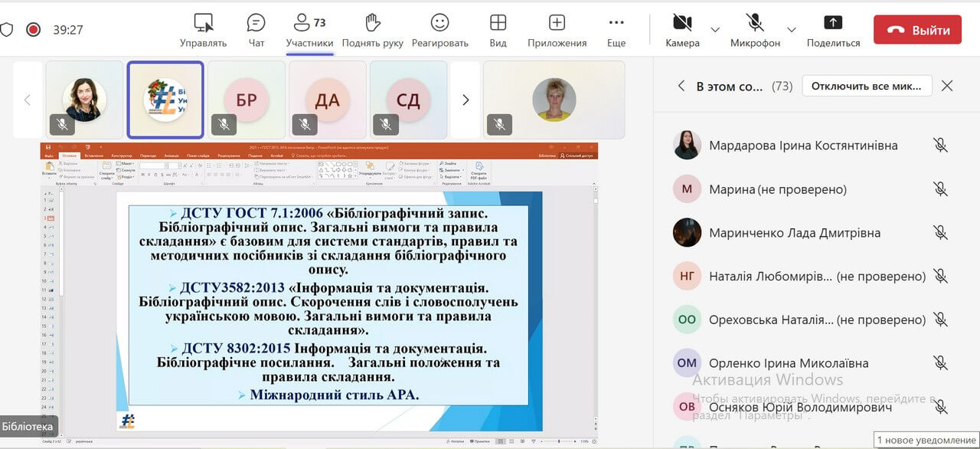The width and height of the screenshot is (980, 449).
Task: Select the ДА participant tile
Action: pyautogui.click(x=328, y=100)
